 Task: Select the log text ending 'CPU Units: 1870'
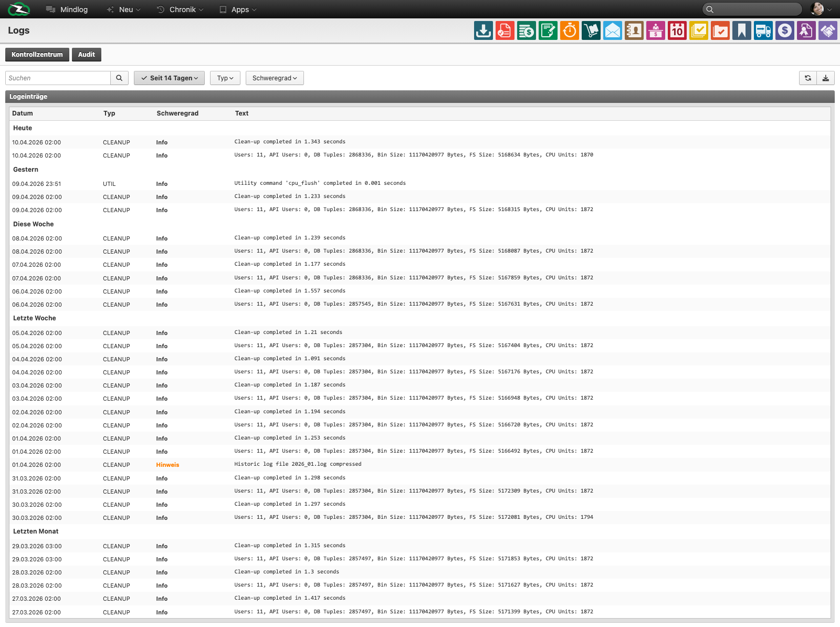[x=414, y=155]
